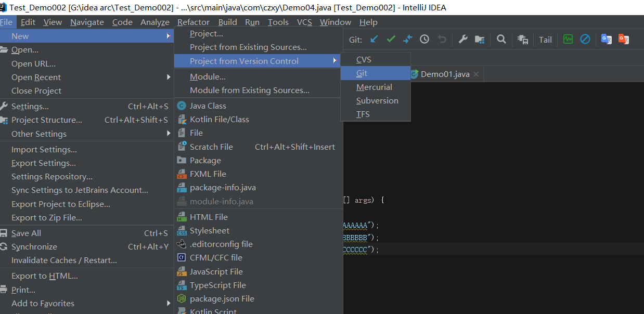Open the Build menu
Viewport: 644px width, 314px height.
(227, 22)
